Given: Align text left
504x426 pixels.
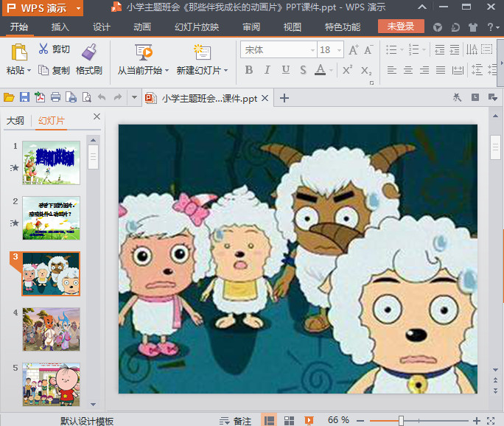Looking at the screenshot, I should (x=391, y=70).
